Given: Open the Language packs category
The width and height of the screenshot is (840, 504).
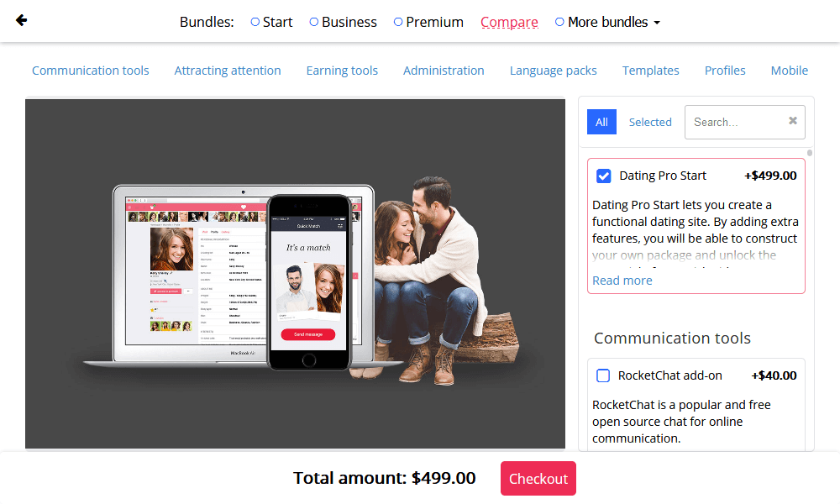Looking at the screenshot, I should (x=554, y=71).
